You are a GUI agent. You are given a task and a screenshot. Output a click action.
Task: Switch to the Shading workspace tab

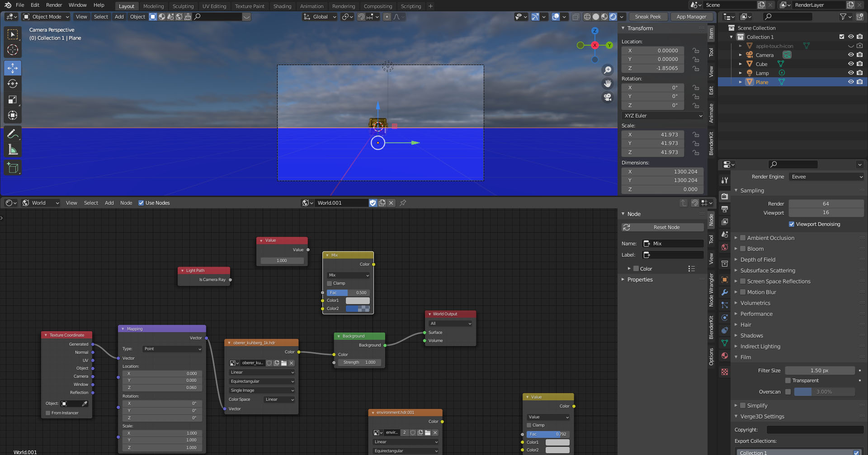282,6
